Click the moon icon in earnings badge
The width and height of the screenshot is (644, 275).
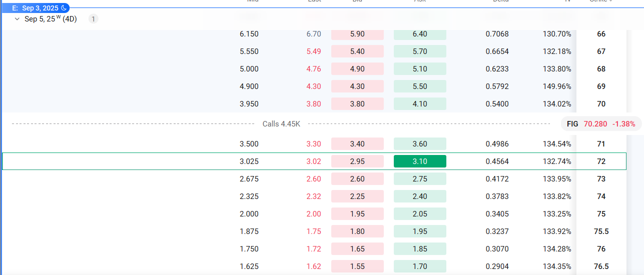64,8
